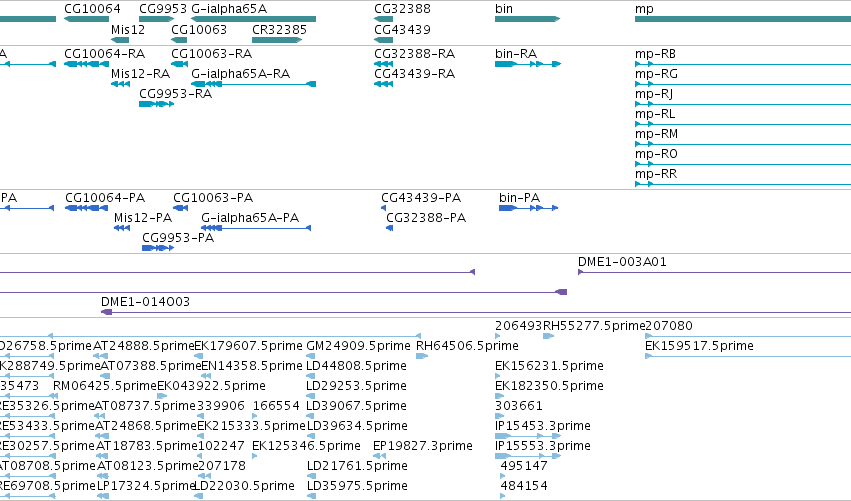Click the CG10064-PA protein label
851x501 pixels.
click(x=105, y=198)
